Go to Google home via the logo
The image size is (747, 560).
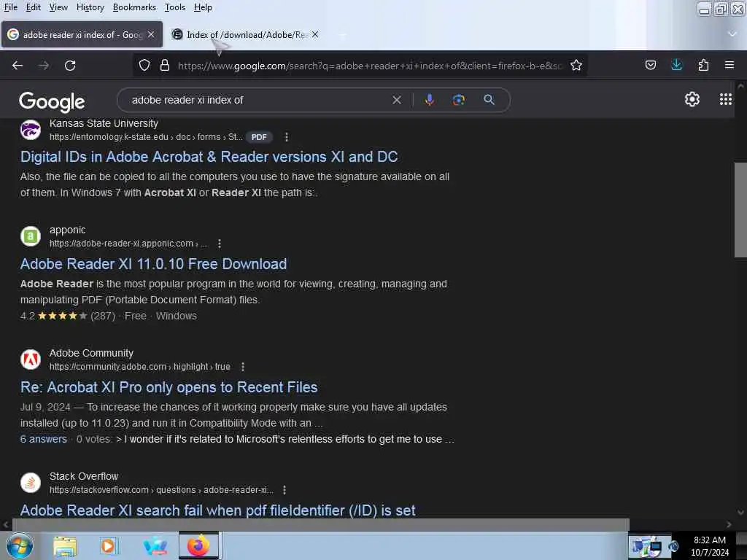click(52, 101)
